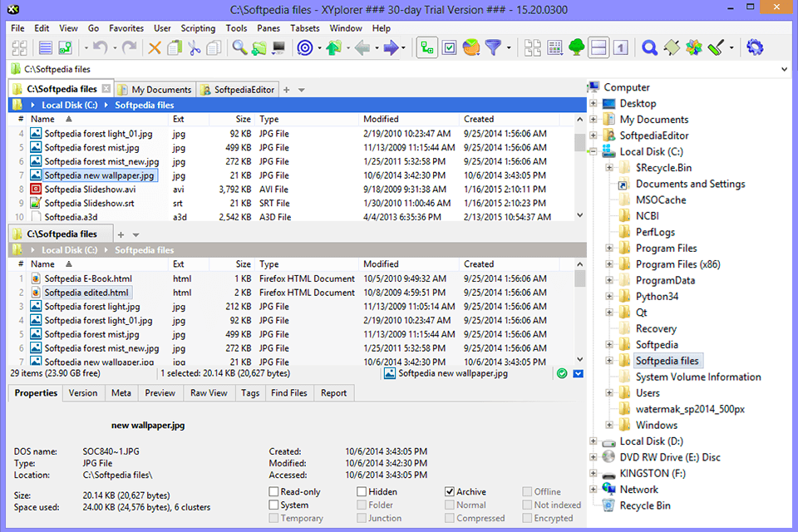Viewport: 798px width, 532px height.
Task: Expand the Network tree node
Action: tap(594, 489)
